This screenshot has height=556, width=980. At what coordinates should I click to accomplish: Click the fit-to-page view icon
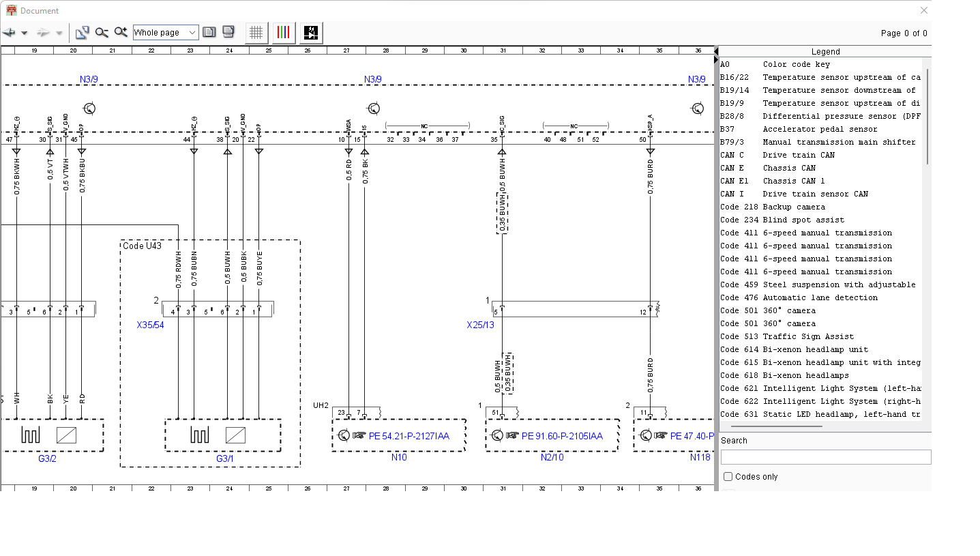tap(83, 33)
